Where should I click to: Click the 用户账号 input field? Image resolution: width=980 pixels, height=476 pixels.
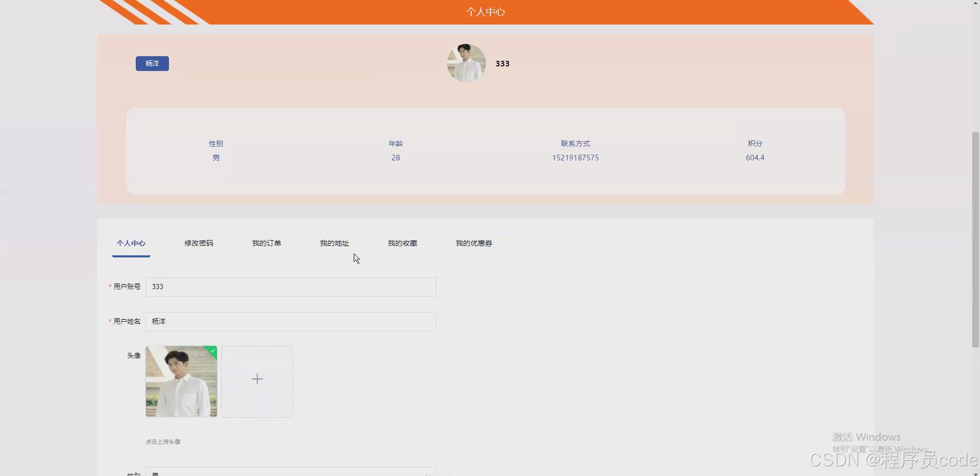291,287
